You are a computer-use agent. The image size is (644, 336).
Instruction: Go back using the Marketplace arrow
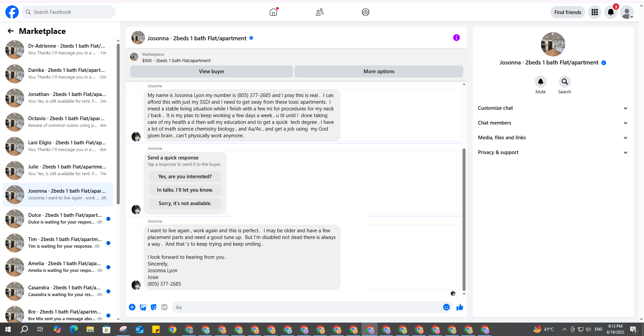[11, 31]
